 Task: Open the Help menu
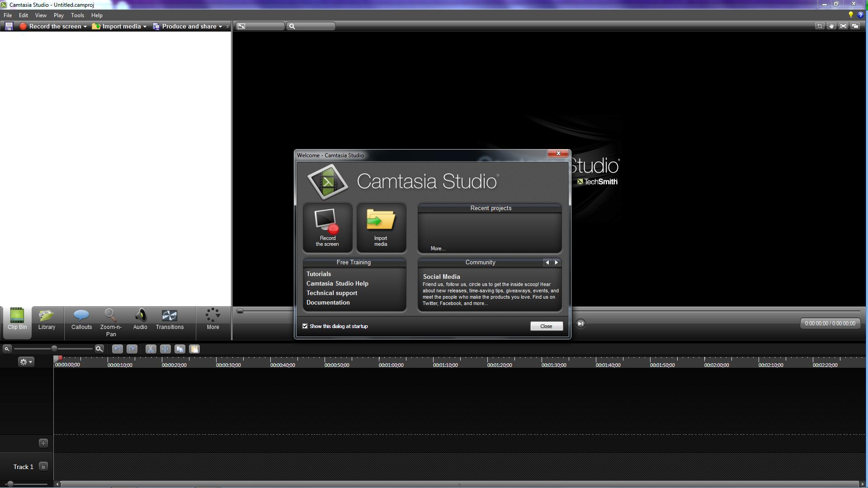[x=97, y=15]
